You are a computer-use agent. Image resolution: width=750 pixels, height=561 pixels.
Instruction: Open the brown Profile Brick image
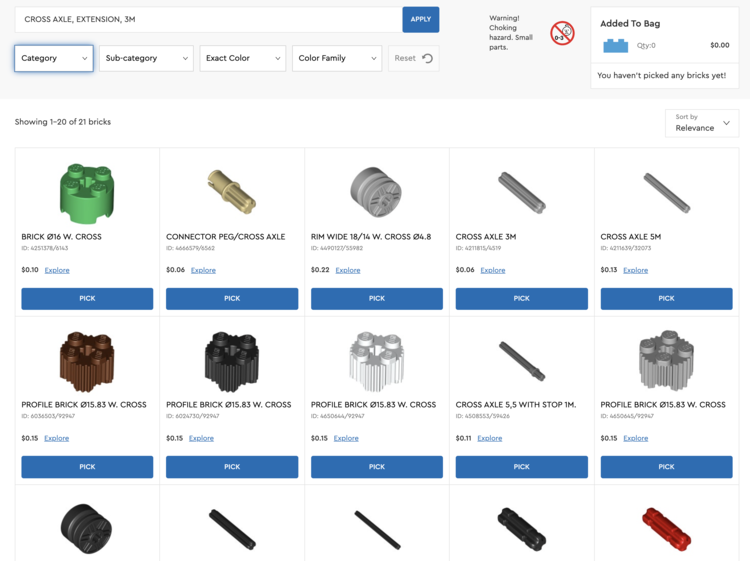click(x=87, y=361)
